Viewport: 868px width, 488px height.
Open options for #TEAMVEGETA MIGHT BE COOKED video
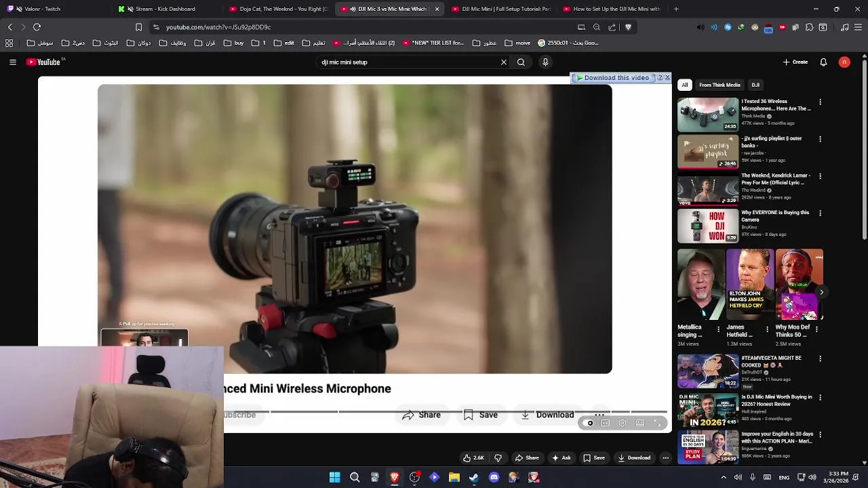click(821, 359)
